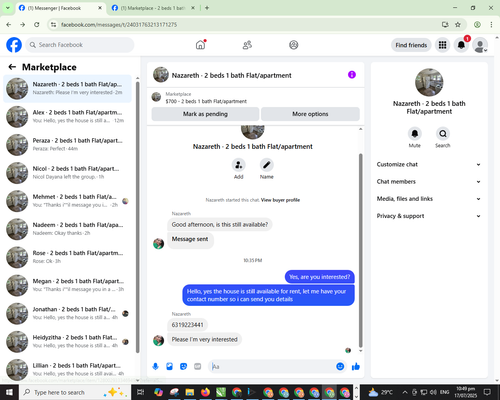
Task: Open the emoji picker in message box
Action: click(340, 367)
